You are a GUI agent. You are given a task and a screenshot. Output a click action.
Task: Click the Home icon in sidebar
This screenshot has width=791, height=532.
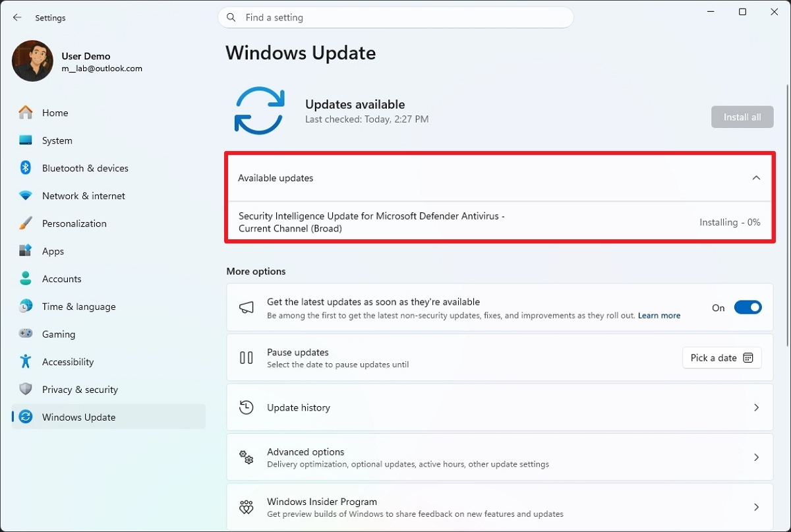[26, 113]
